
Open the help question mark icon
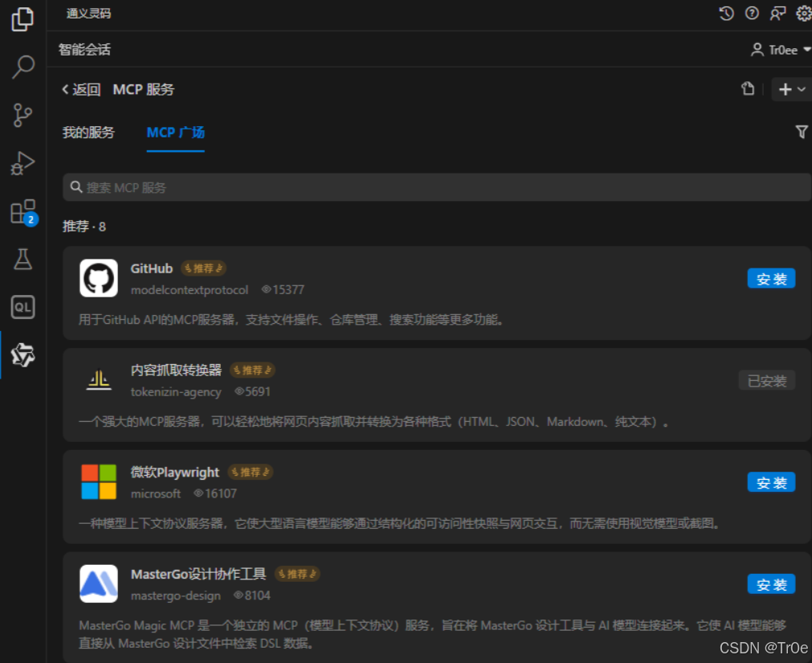(x=752, y=13)
